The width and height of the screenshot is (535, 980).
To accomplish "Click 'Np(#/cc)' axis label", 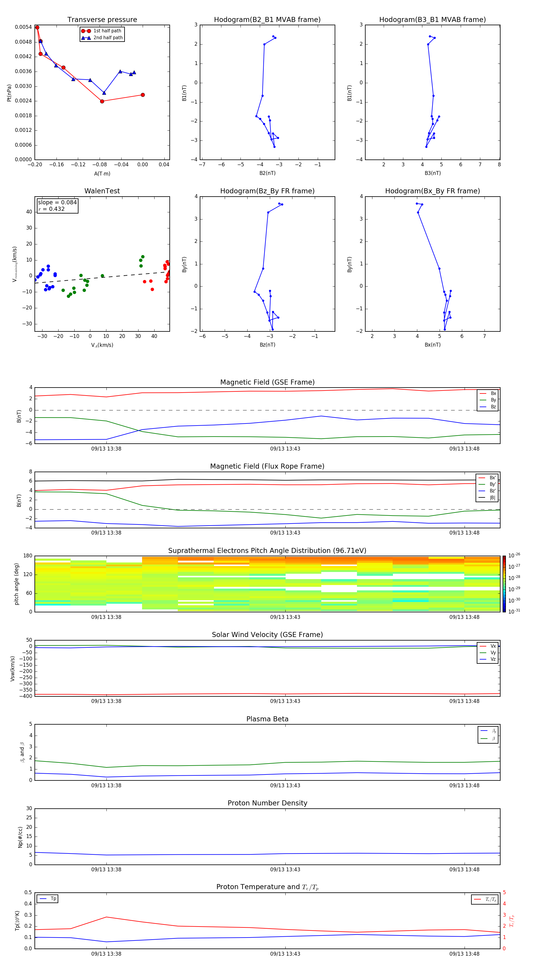I will pos(20,837).
